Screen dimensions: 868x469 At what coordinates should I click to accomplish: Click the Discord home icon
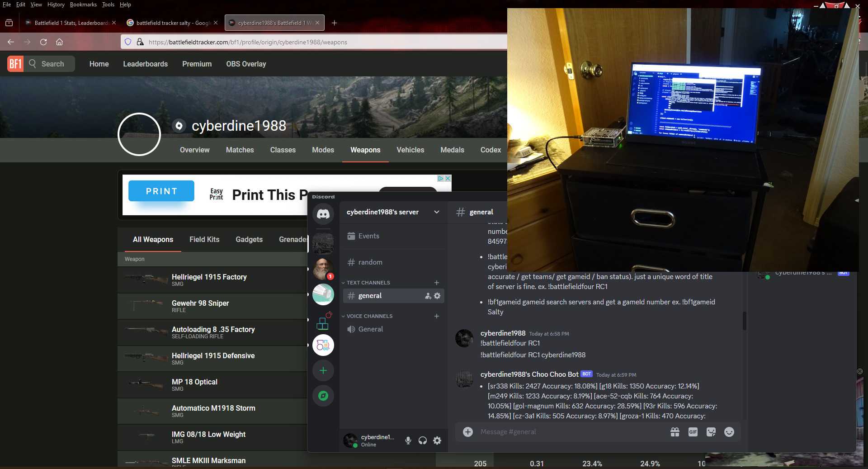pyautogui.click(x=323, y=214)
